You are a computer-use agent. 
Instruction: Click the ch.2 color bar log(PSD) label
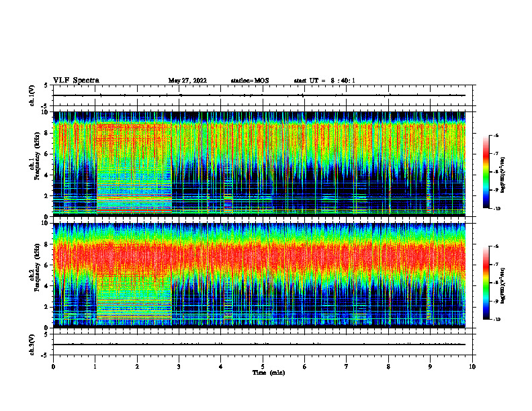502,285
